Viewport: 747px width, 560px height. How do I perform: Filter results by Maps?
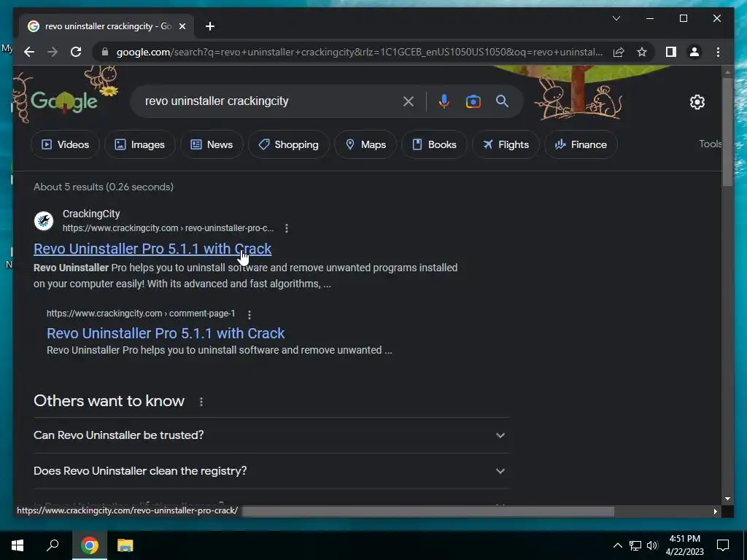(365, 144)
